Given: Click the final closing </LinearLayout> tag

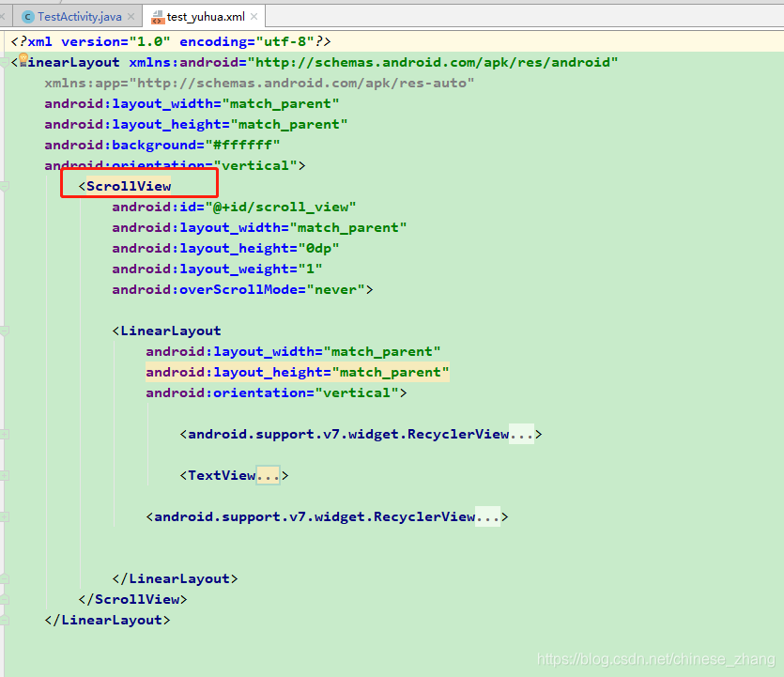Looking at the screenshot, I should click(x=107, y=620).
